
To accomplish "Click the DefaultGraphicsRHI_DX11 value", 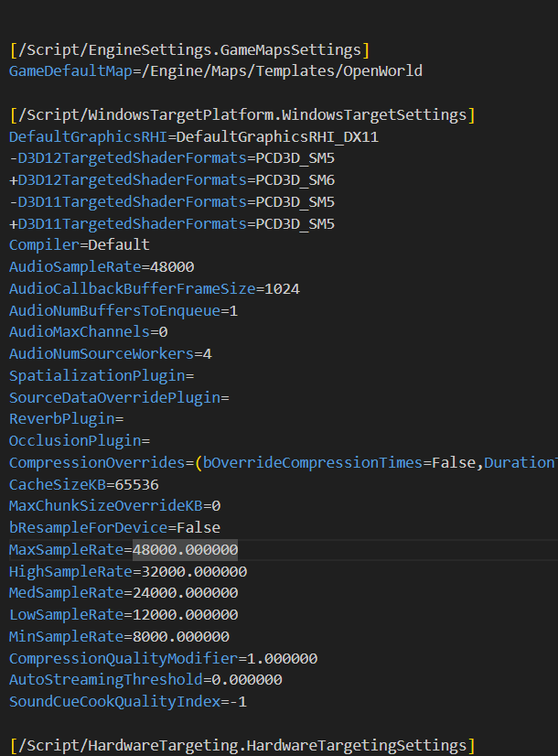I will coord(277,137).
